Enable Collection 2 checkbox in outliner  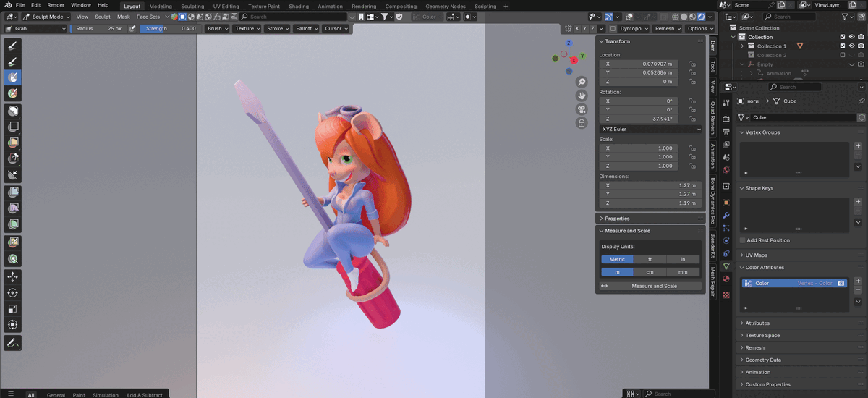tap(842, 55)
